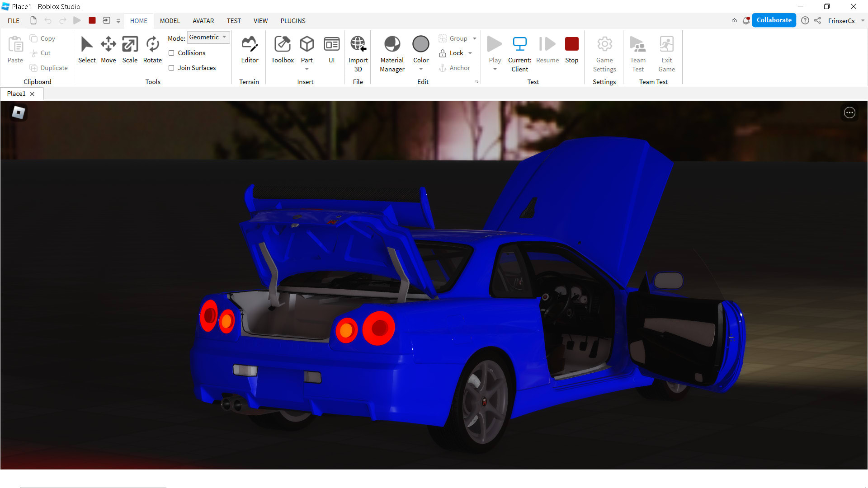The image size is (868, 488).
Task: Click quick access red stop square
Action: point(92,20)
